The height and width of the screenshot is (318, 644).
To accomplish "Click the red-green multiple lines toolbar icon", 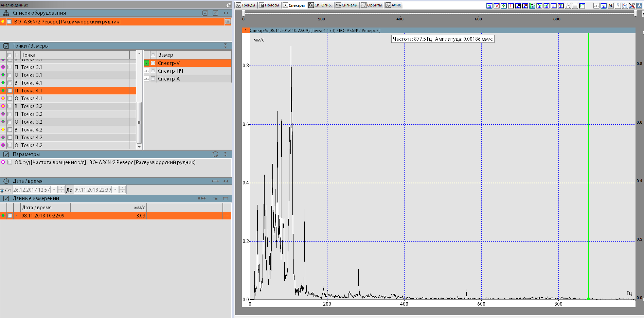I will (554, 5).
